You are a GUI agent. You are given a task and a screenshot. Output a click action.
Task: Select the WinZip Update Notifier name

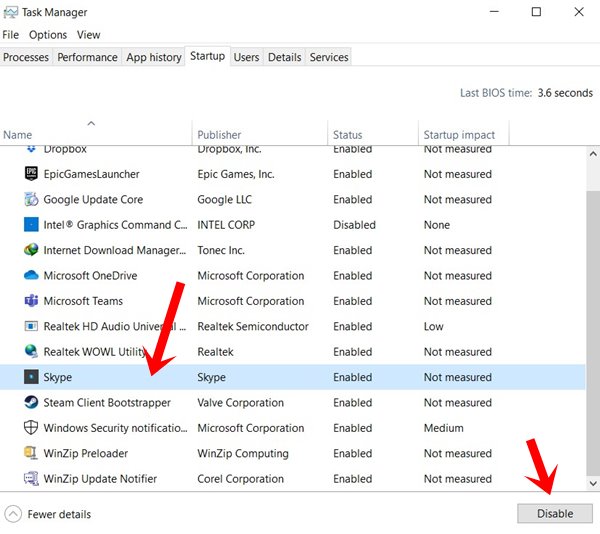(100, 479)
